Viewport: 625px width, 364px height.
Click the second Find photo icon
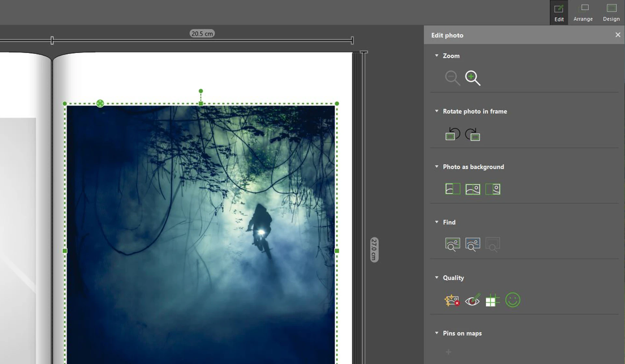[x=473, y=244]
